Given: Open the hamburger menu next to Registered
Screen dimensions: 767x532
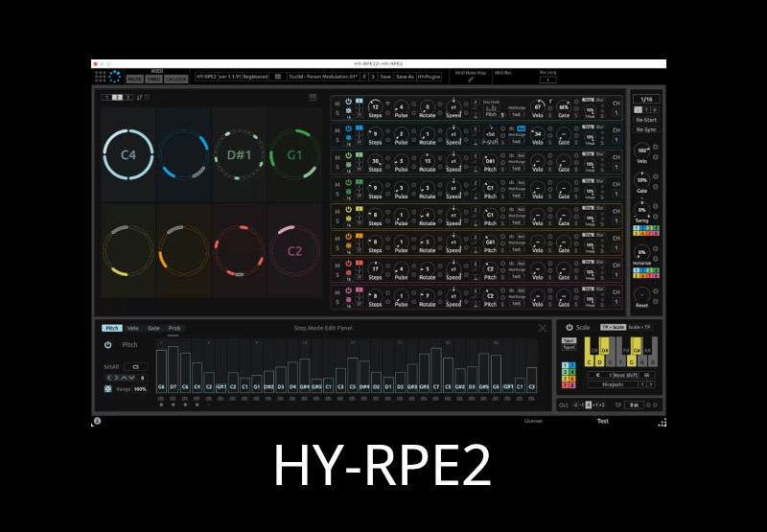Looking at the screenshot, I should 278,77.
